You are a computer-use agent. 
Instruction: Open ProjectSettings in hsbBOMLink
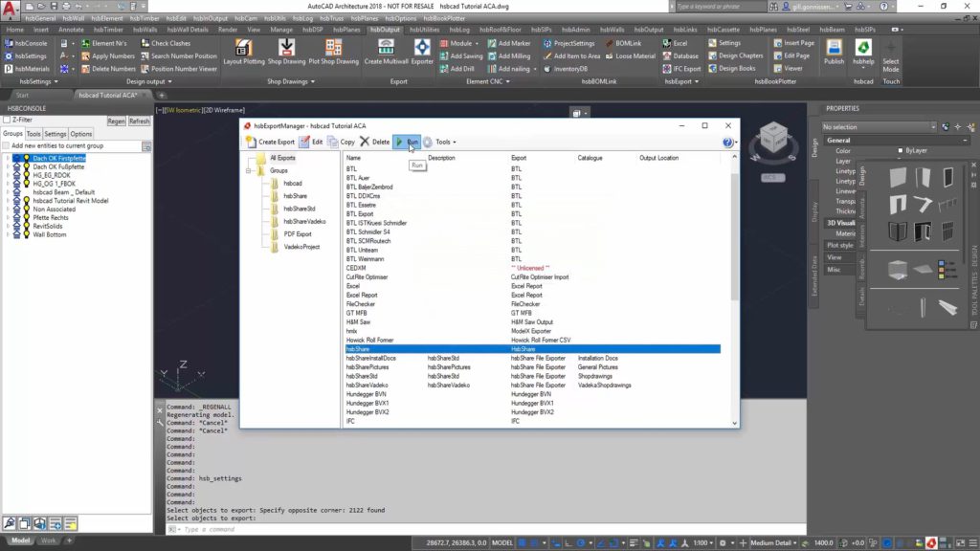point(568,43)
